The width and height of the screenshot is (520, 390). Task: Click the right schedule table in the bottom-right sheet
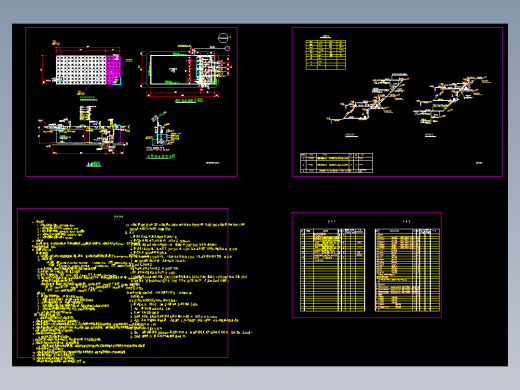point(407,270)
